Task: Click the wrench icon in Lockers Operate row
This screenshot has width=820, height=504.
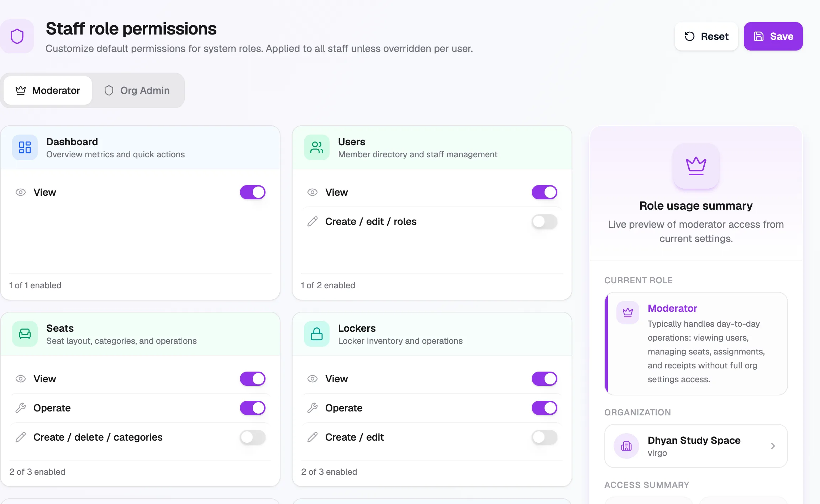Action: tap(312, 408)
